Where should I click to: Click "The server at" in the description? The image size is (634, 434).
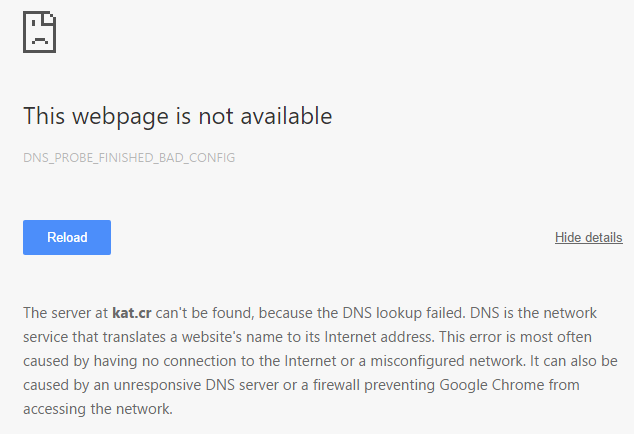[x=65, y=312]
